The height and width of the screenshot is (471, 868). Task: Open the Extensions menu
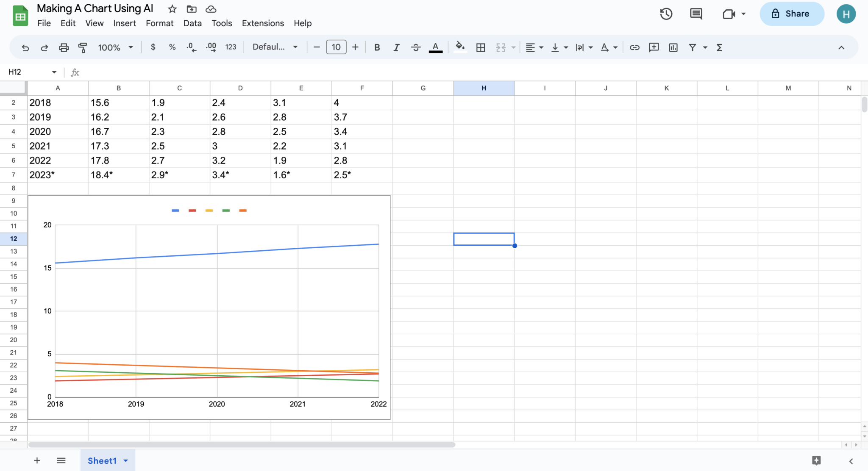tap(262, 23)
